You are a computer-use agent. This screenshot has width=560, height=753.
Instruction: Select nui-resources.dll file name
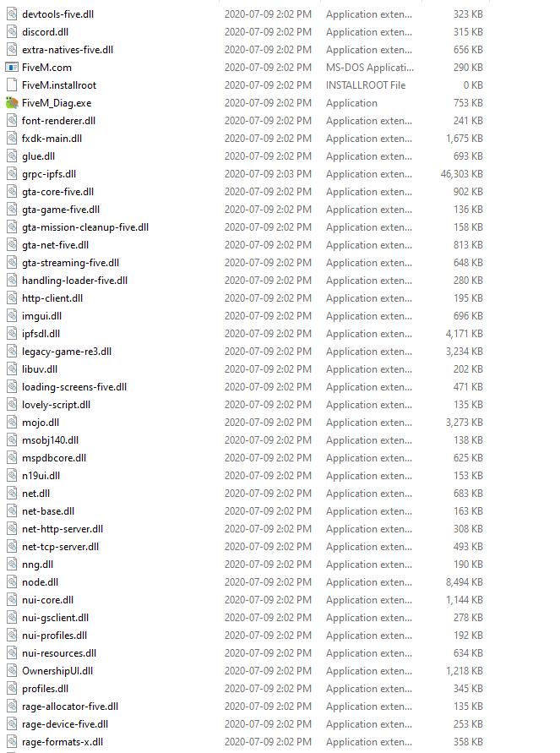tap(59, 653)
